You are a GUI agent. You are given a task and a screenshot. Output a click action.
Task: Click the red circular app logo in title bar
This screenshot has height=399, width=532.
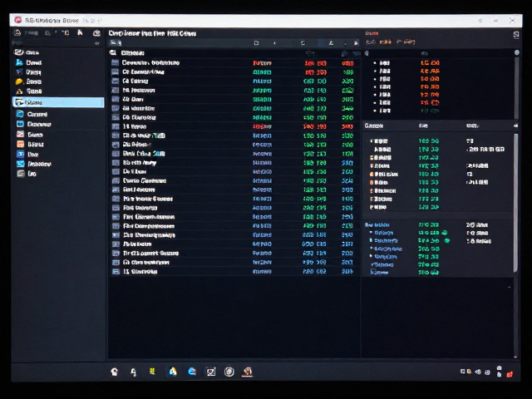click(x=18, y=20)
